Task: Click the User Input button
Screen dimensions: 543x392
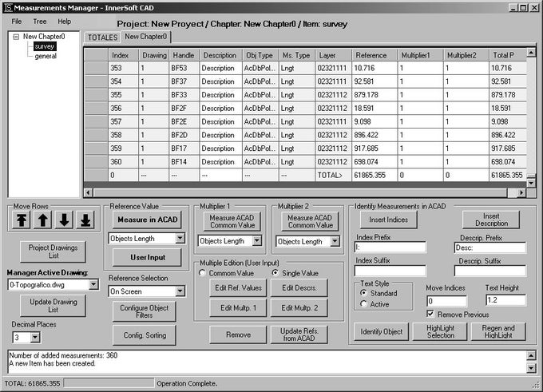Action: (x=147, y=257)
